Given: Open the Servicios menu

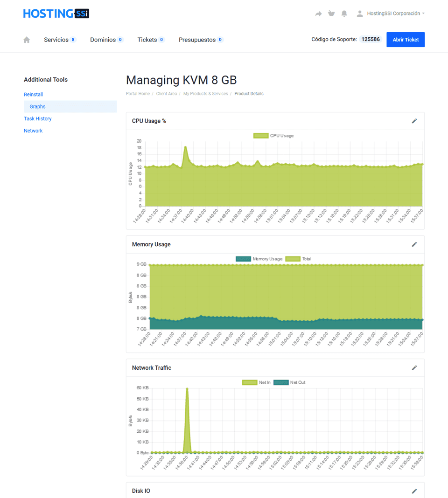Looking at the screenshot, I should pos(56,40).
